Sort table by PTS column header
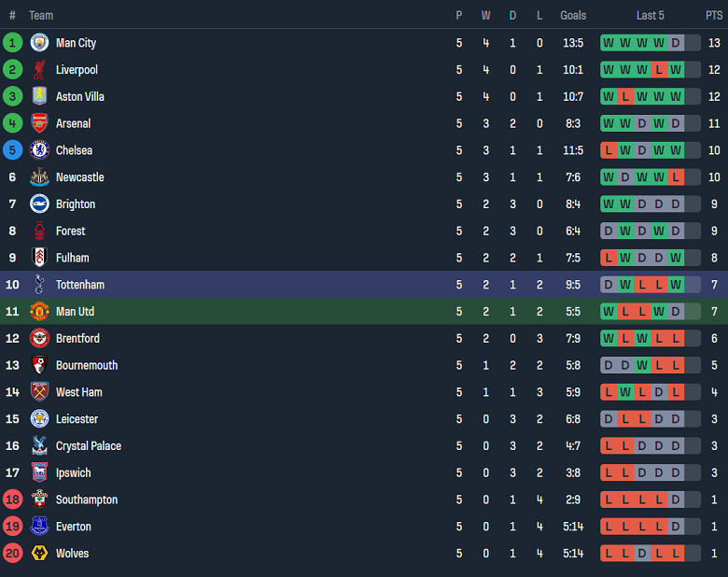This screenshot has height=577, width=728. tap(714, 15)
